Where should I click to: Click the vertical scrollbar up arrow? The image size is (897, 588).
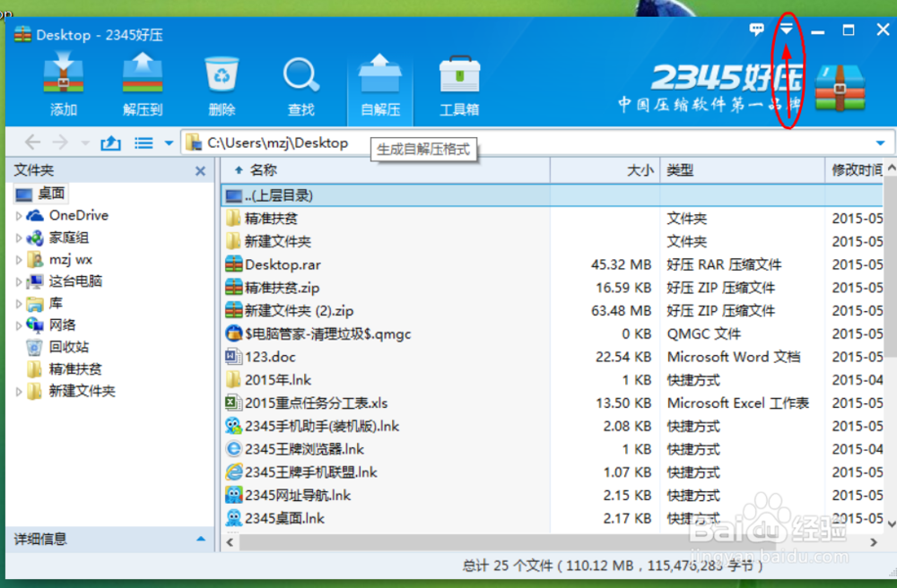coord(892,168)
